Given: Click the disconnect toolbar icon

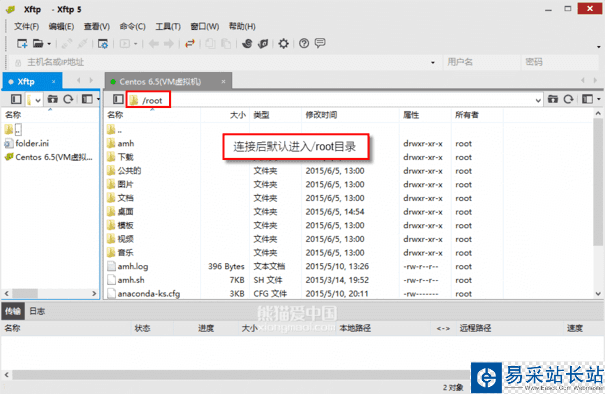Looking at the screenshot, I should tap(82, 44).
